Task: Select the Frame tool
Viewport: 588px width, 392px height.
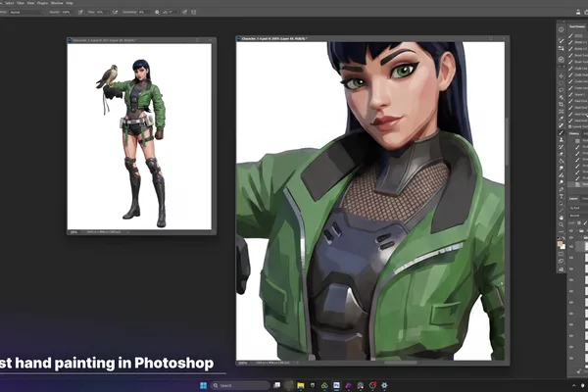Action: pyautogui.click(x=561, y=112)
